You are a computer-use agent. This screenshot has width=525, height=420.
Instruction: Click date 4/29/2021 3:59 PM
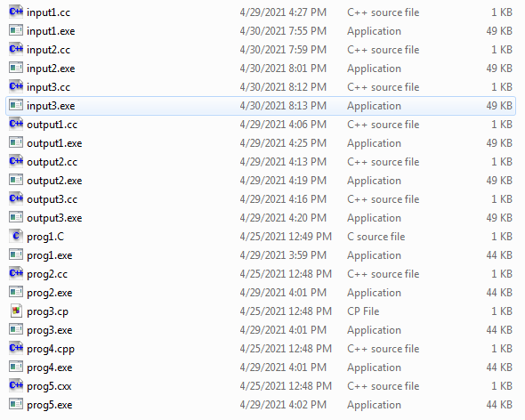pyautogui.click(x=283, y=255)
